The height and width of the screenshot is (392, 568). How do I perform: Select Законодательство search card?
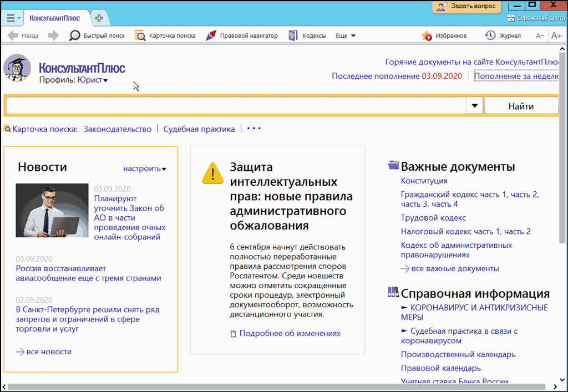coord(118,129)
